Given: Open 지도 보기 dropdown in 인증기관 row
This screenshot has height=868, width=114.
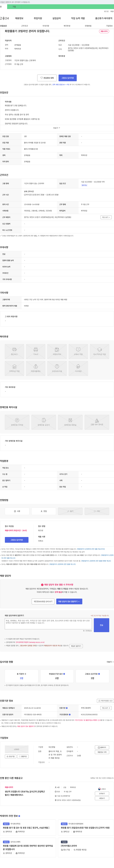Looking at the screenshot, I should (106, 708).
